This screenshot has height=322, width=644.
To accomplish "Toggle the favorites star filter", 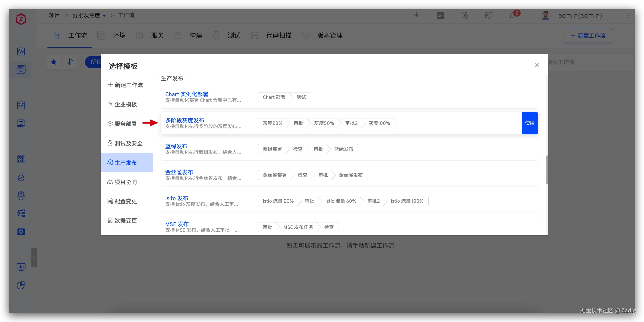I will click(x=54, y=62).
